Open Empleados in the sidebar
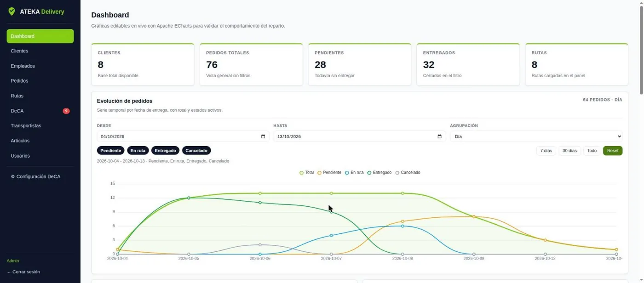The height and width of the screenshot is (283, 644). tap(40, 66)
